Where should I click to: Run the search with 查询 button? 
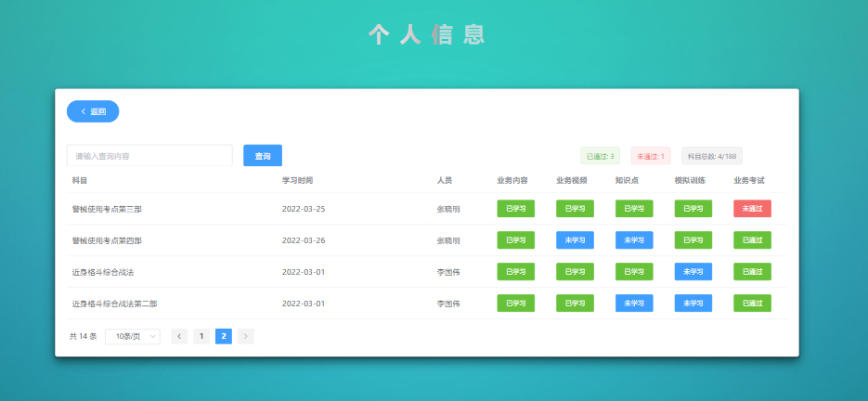pyautogui.click(x=263, y=156)
